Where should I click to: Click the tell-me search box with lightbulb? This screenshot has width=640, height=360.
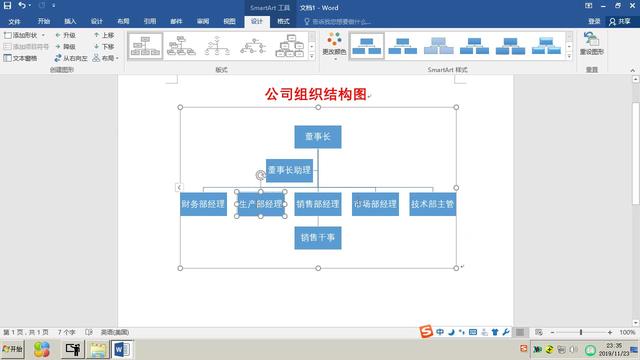point(338,22)
